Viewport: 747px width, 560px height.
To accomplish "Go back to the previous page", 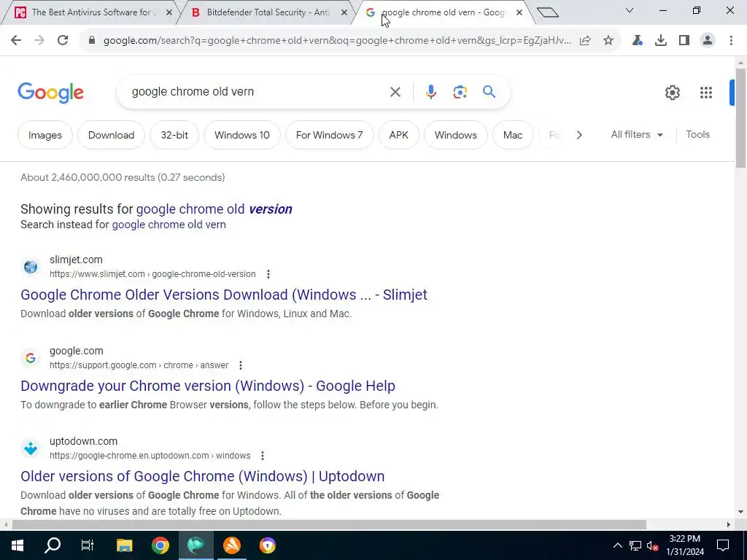I will [16, 41].
